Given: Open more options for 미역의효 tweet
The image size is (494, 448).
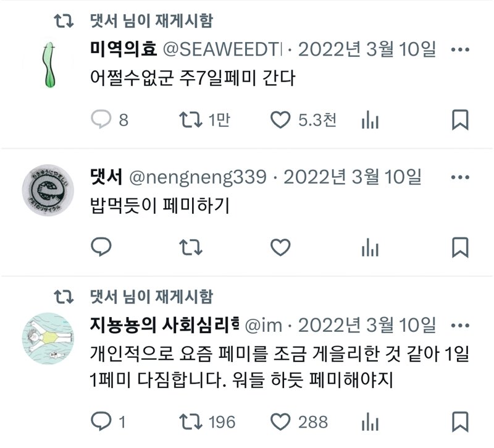Looking at the screenshot, I should (460, 49).
